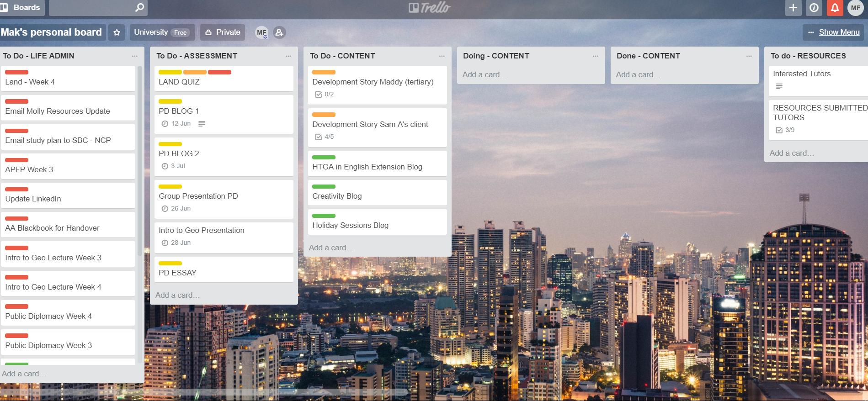The width and height of the screenshot is (868, 401).
Task: Add a card to To Do - ASSESSMENT
Action: point(177,295)
